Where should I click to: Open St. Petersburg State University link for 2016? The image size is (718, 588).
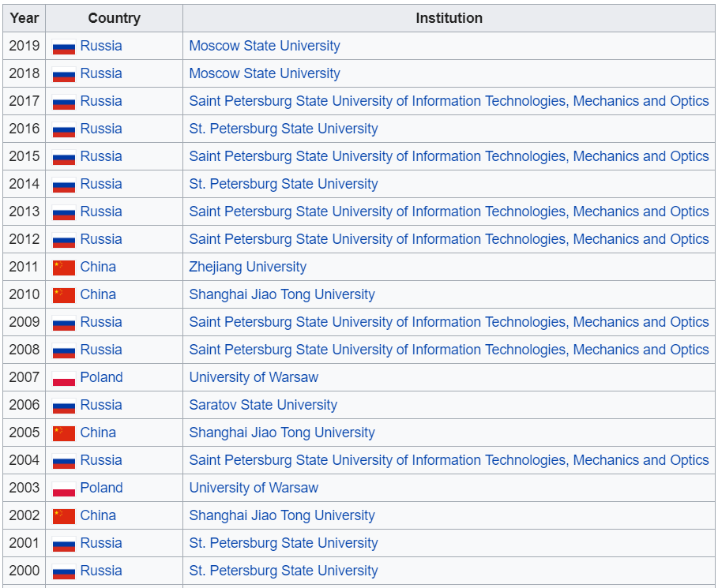point(284,129)
